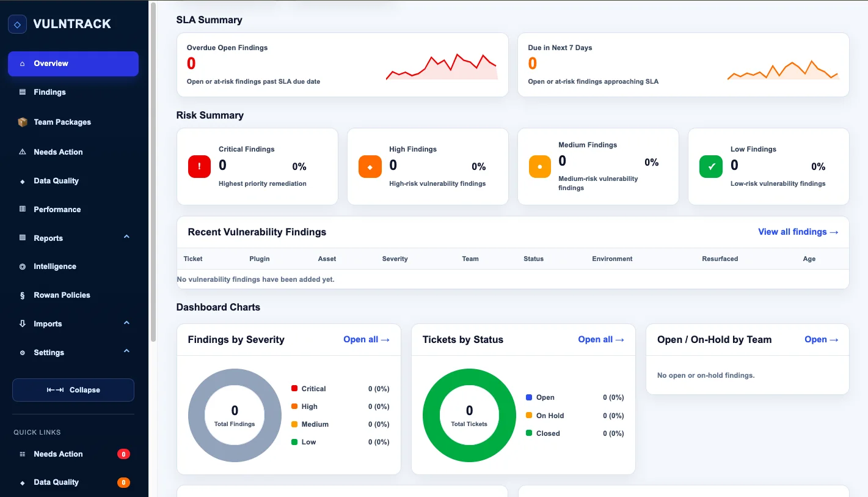Click the Severity column header

(x=395, y=259)
